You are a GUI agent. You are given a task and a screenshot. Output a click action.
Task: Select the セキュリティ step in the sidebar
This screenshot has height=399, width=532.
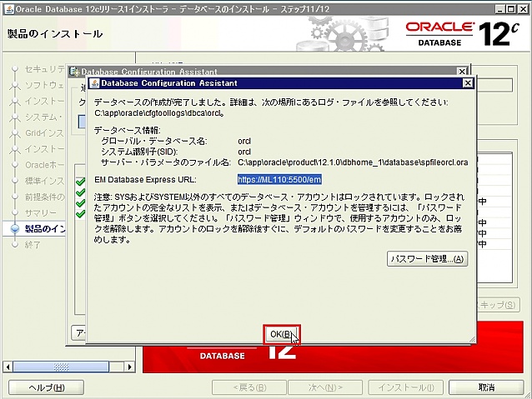(x=44, y=69)
